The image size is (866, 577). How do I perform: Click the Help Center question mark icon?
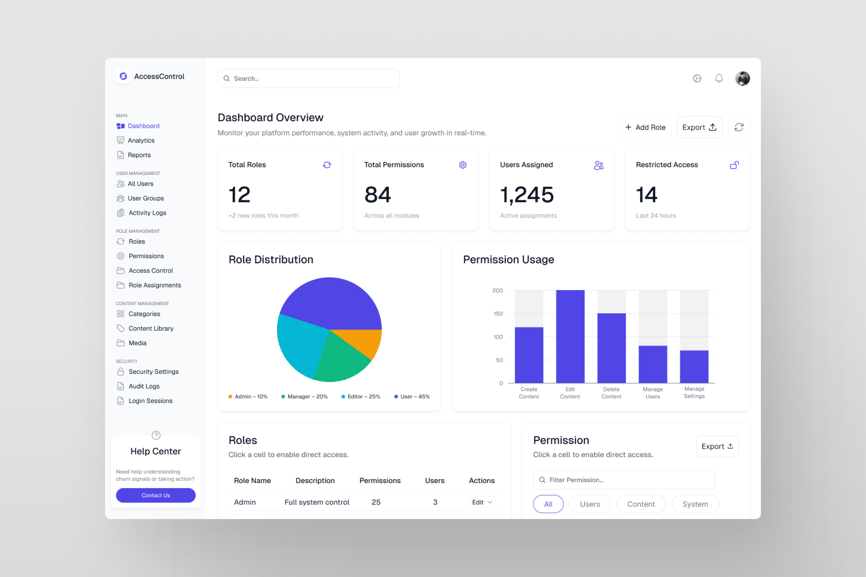pos(156,435)
